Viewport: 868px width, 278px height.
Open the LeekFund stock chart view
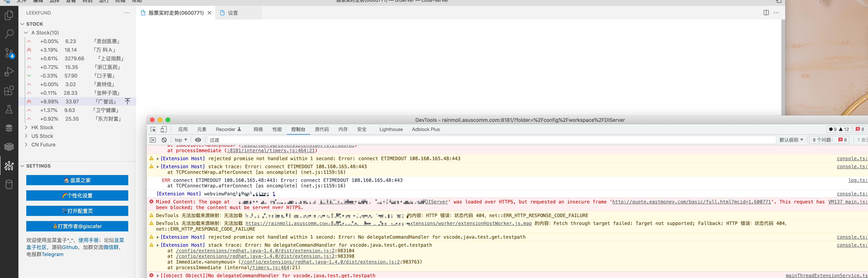[9, 166]
